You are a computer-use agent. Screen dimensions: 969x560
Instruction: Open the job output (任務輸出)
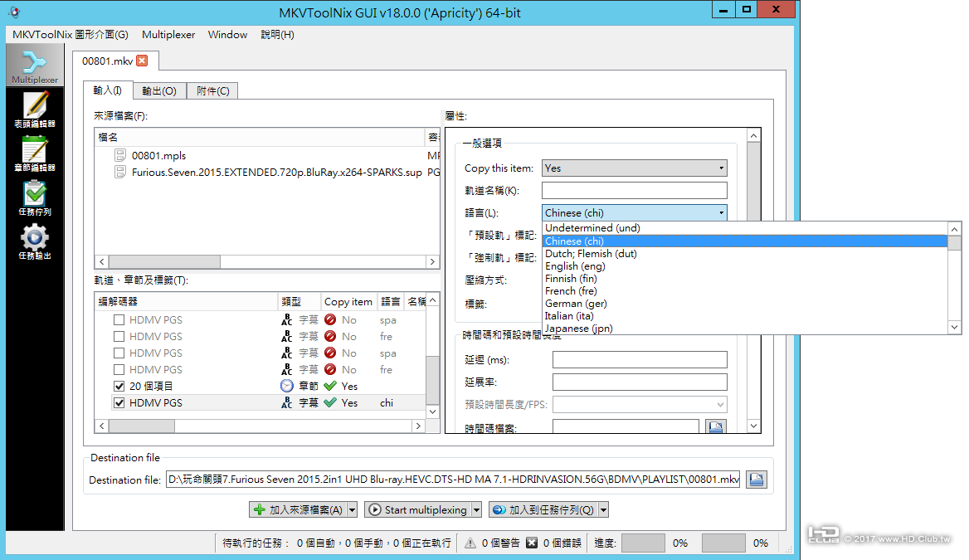(x=35, y=241)
